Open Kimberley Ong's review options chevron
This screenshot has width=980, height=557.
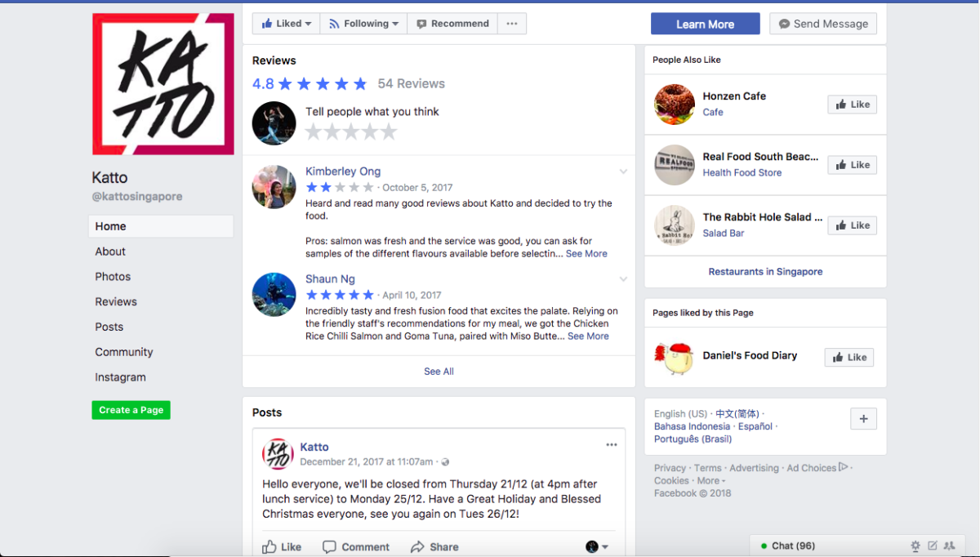[623, 172]
